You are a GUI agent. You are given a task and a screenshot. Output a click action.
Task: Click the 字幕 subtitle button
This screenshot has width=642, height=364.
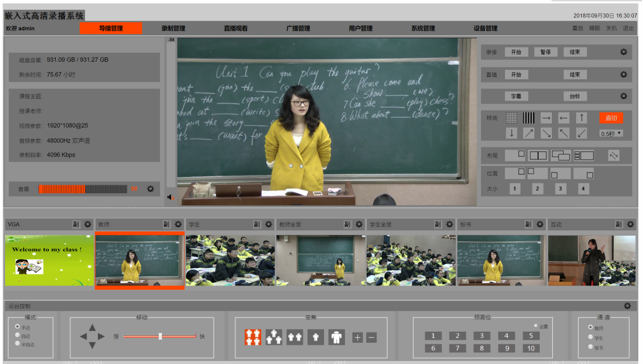(516, 96)
